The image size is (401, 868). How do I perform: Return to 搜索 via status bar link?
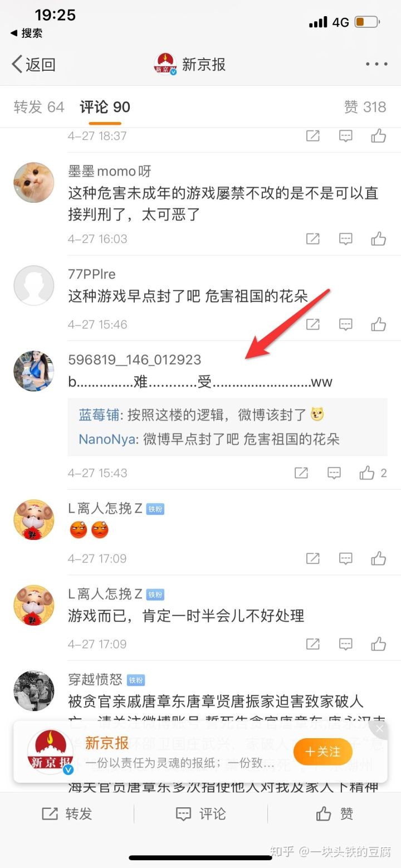tap(26, 33)
